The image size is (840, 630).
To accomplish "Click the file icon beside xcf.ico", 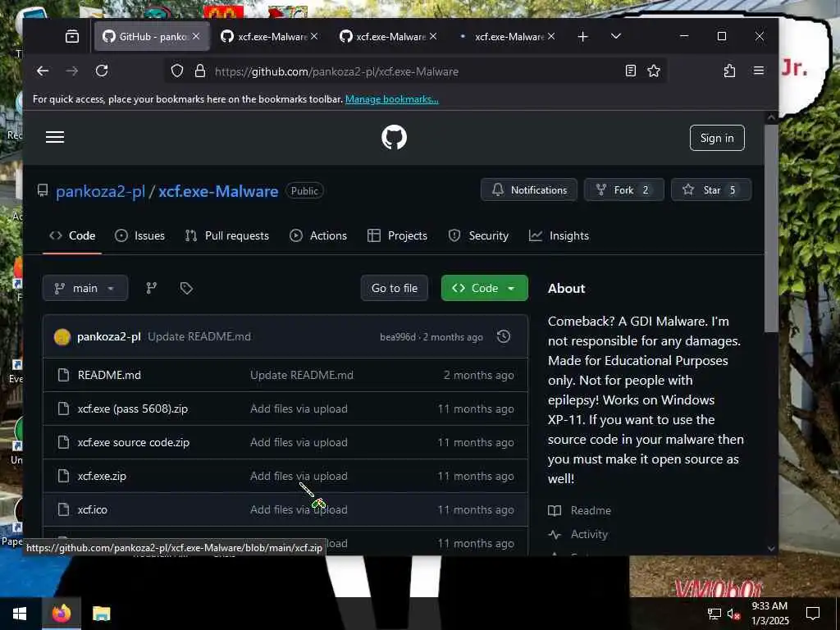I will tap(63, 509).
